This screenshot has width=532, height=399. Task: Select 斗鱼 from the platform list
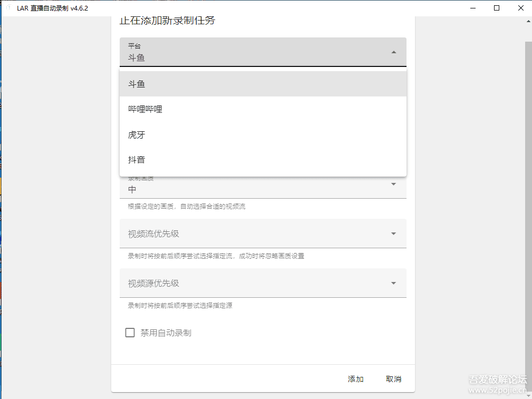tap(263, 84)
